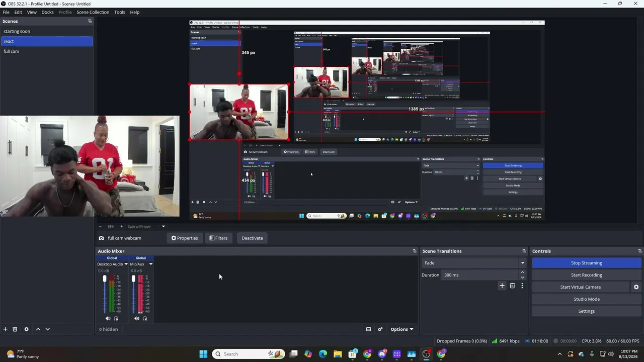This screenshot has width=644, height=362.
Task: Pop out the Audio Mixer dock
Action: coord(415,251)
